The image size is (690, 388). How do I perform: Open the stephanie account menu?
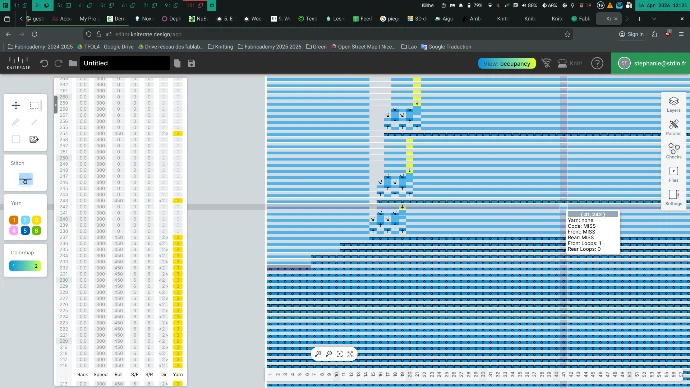tap(650, 63)
